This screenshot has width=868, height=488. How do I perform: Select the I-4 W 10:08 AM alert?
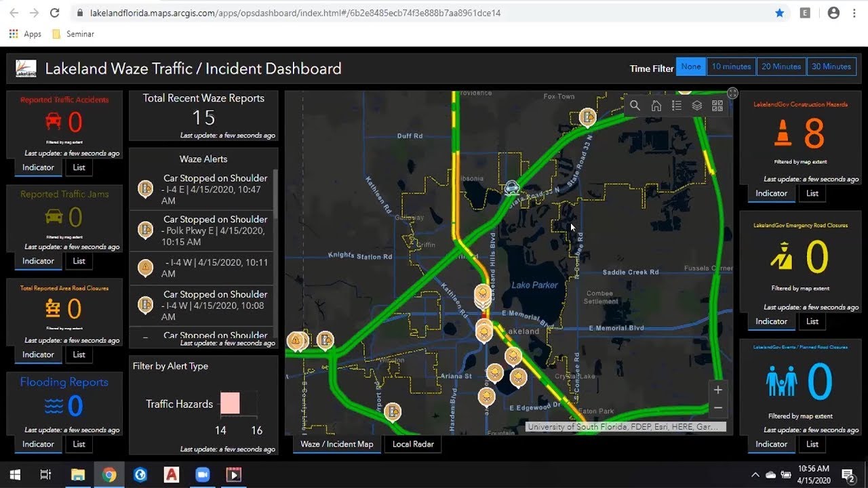(201, 305)
